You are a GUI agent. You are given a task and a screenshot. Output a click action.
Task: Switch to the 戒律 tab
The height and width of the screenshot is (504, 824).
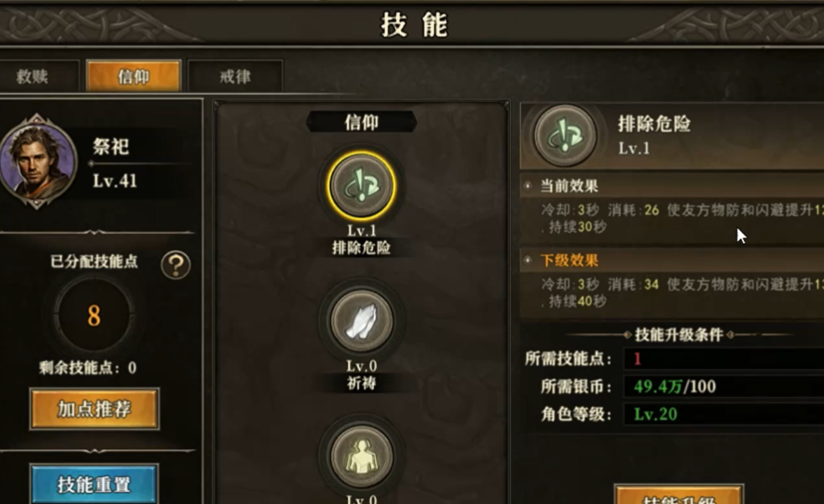(x=235, y=76)
